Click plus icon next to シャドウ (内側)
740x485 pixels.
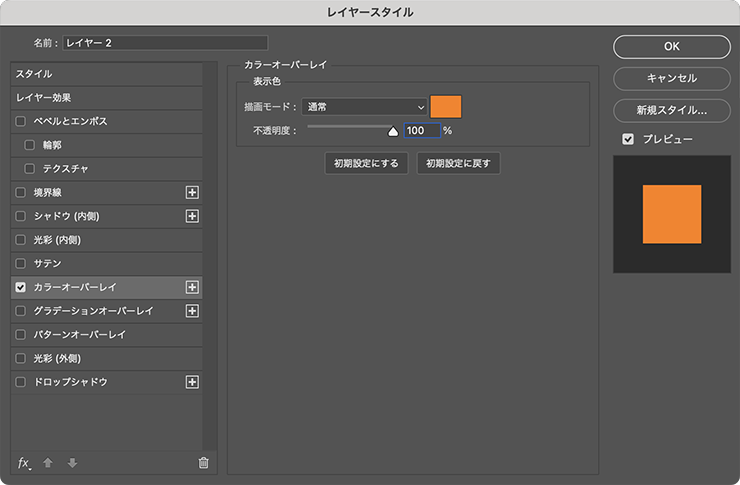(x=193, y=216)
